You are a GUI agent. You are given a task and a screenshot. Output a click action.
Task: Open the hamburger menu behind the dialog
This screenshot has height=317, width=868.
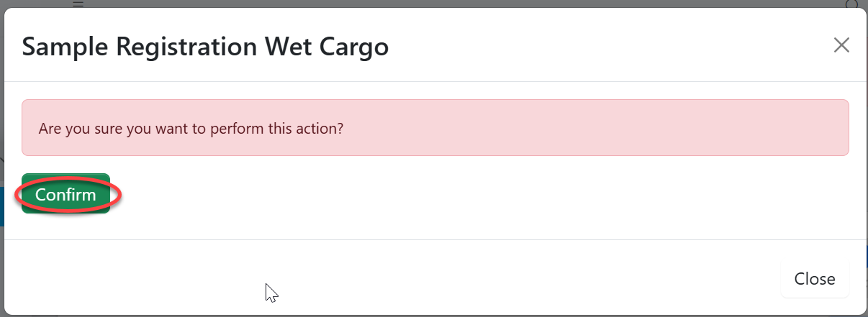coord(78,4)
